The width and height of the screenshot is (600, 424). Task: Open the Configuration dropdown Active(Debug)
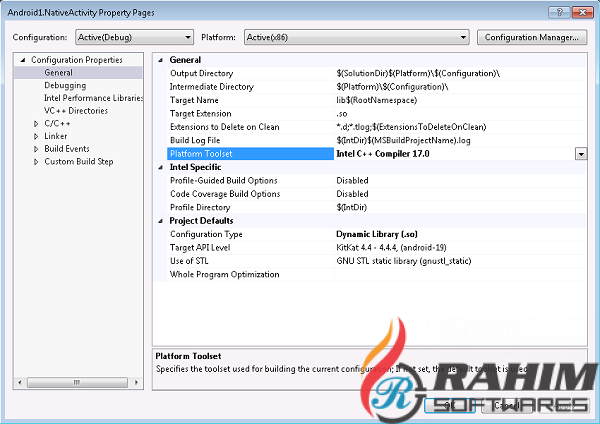(x=134, y=37)
